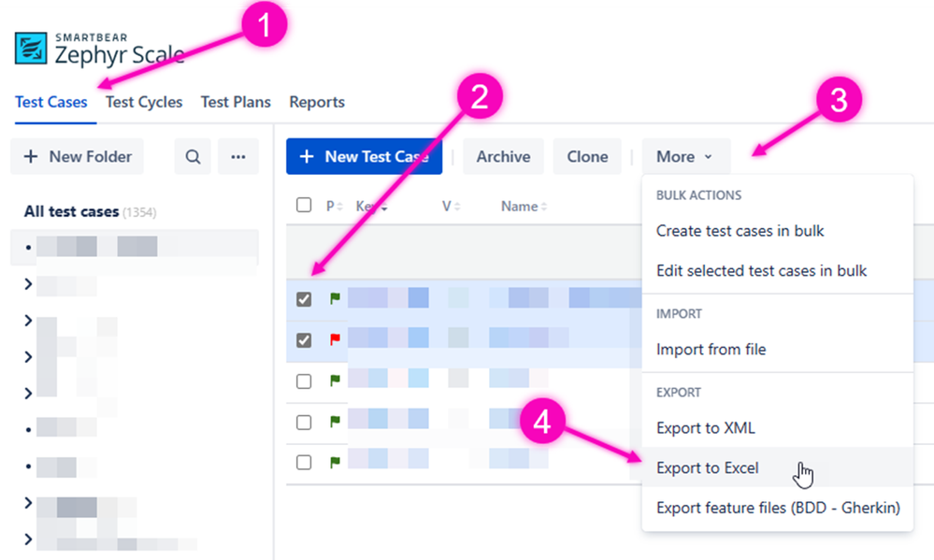Expand the second-to-last folder chevron
934x560 pixels.
coord(28,503)
